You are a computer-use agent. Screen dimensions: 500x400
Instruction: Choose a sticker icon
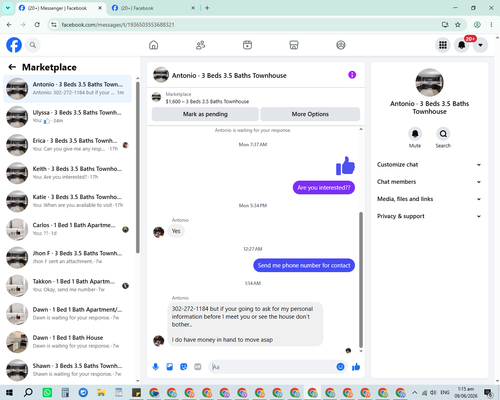tap(184, 367)
